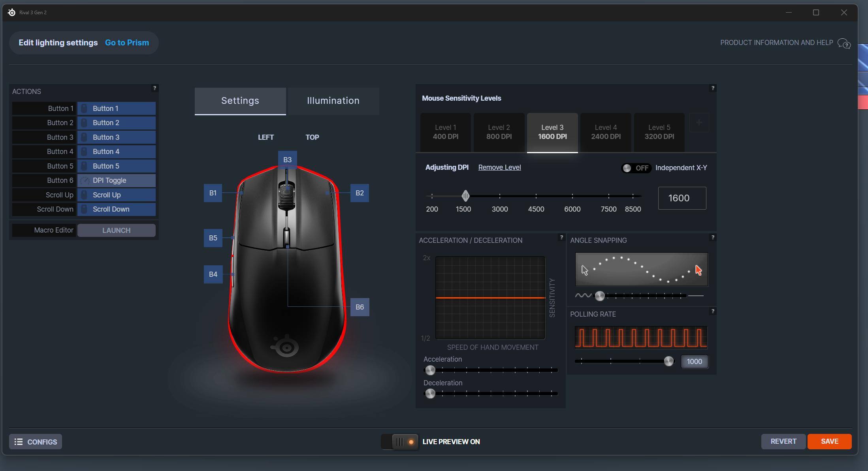Click the Angle Snapping help question mark
This screenshot has width=868, height=471.
pos(712,237)
